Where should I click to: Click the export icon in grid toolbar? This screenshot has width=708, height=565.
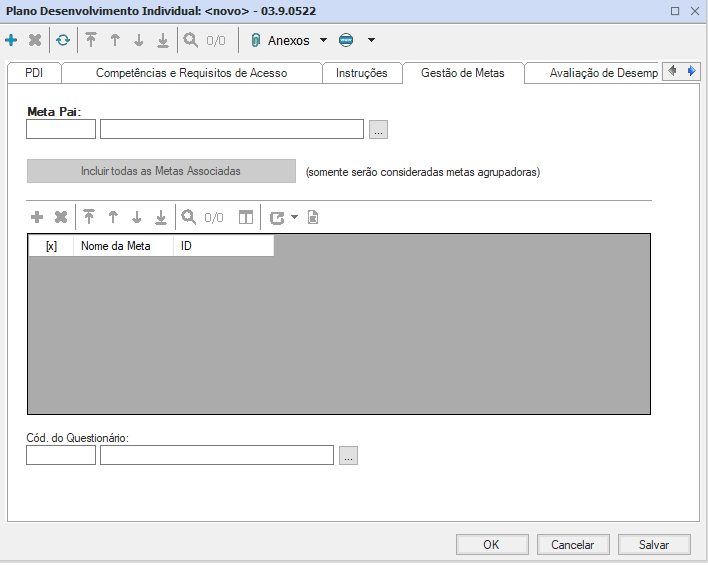pyautogui.click(x=277, y=217)
